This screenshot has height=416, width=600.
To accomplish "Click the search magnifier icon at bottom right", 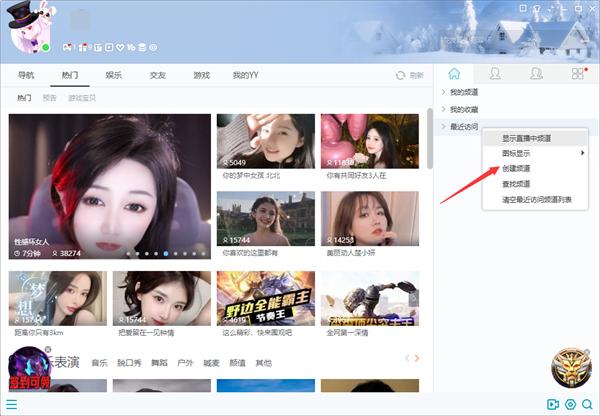I will [x=588, y=405].
